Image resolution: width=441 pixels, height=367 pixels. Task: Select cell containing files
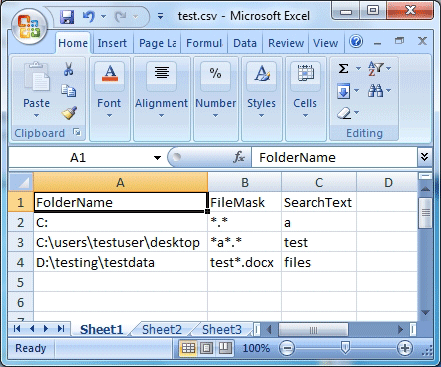coord(319,262)
